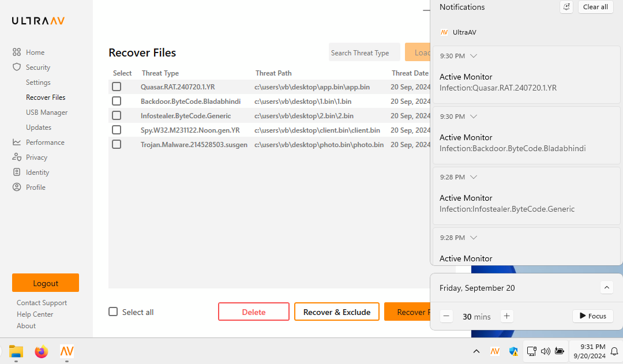Click the Delete button

tap(253, 312)
